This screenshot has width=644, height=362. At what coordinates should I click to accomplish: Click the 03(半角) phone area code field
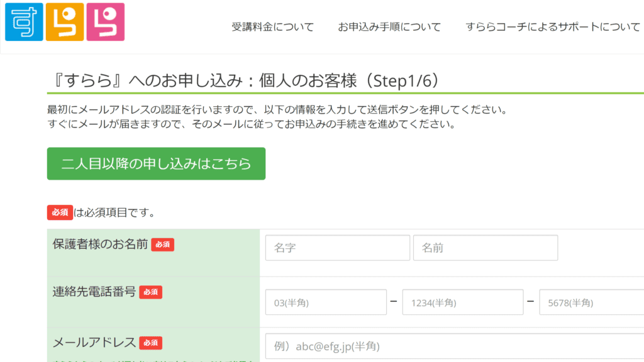pos(326,302)
